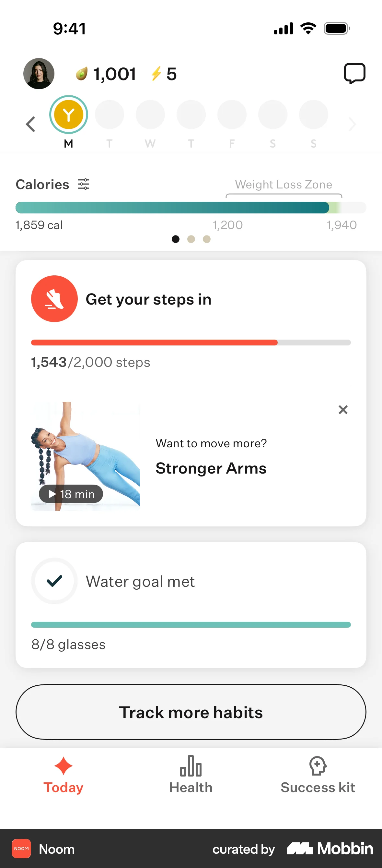Screen dimensions: 382x868
Task: Switch to second carousel page dot
Action: 191,239
